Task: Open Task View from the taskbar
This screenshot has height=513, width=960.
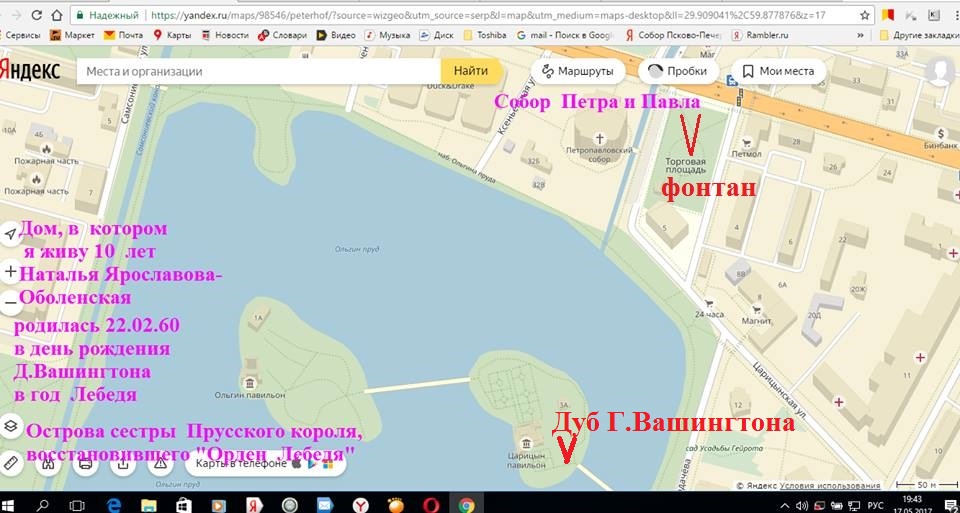Action: click(x=77, y=505)
